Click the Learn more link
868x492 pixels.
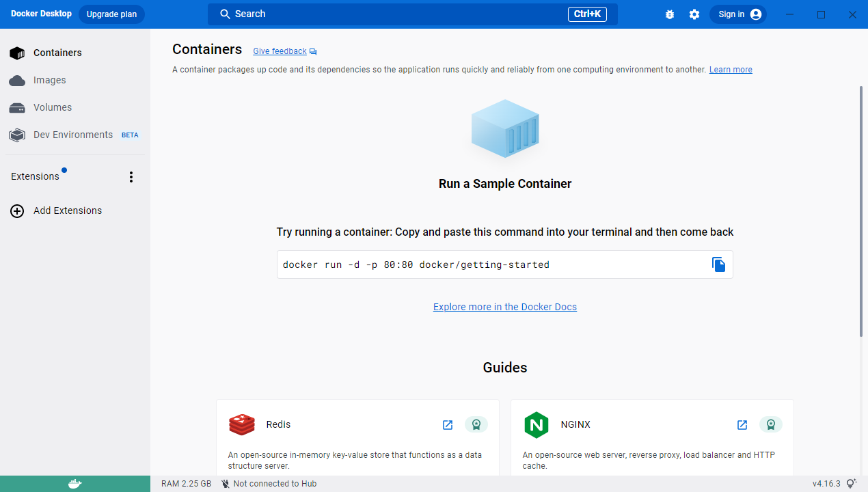pyautogui.click(x=731, y=70)
